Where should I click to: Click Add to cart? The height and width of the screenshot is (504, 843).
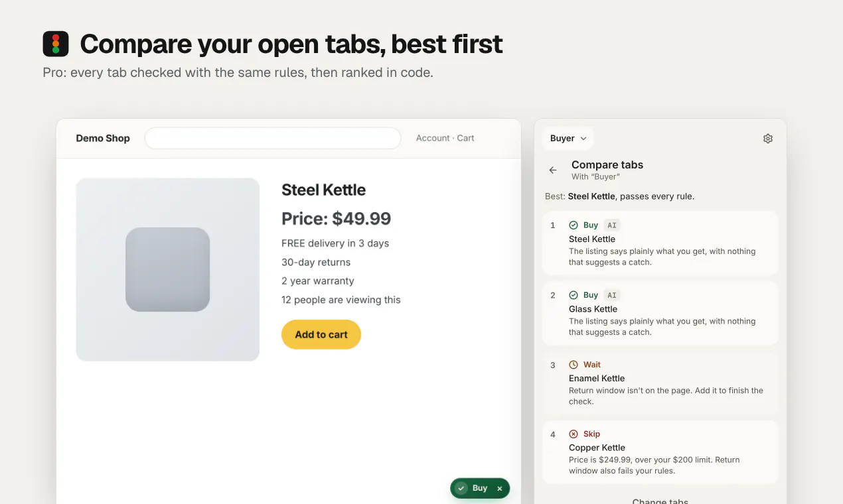(321, 335)
